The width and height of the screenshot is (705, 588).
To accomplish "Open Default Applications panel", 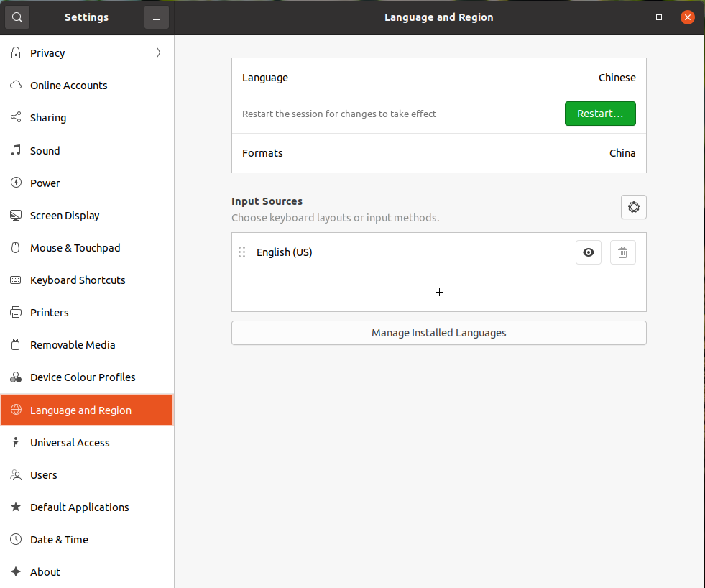I will coord(87,507).
